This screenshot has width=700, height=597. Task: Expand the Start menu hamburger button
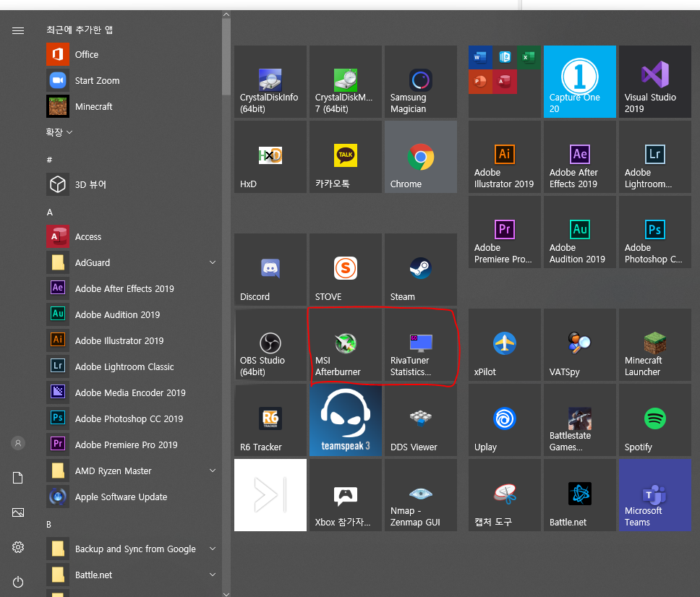pos(18,30)
